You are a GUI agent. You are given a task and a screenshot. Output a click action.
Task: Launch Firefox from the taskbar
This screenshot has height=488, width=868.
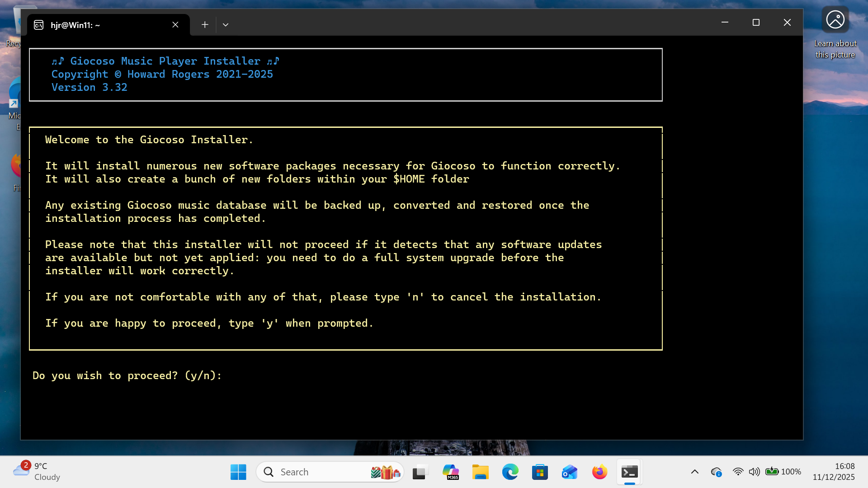[599, 472]
